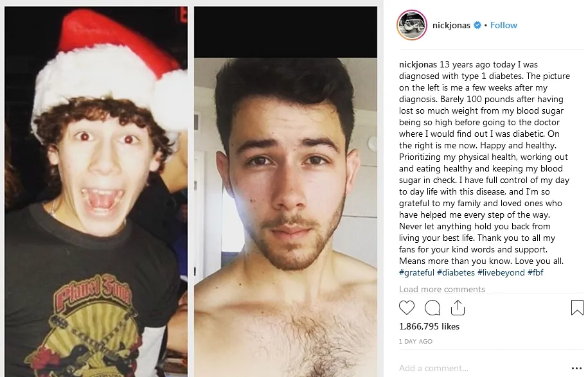Share the post using the upload arrow icon

458,308
